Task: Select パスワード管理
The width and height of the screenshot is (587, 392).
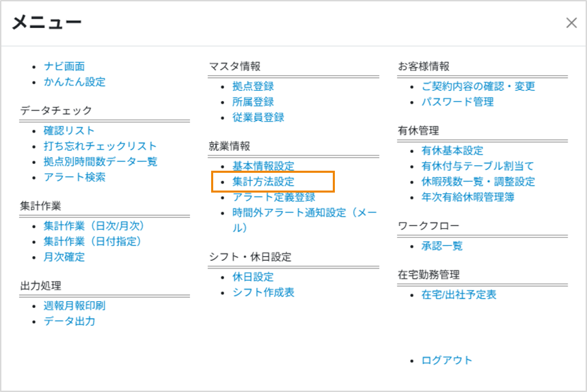Action: click(x=457, y=102)
